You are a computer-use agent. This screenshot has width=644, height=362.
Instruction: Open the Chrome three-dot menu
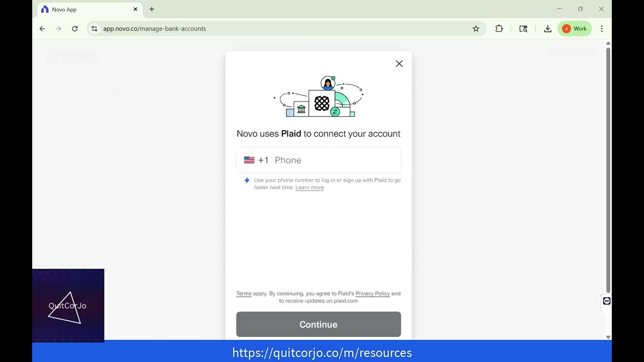pyautogui.click(x=602, y=29)
